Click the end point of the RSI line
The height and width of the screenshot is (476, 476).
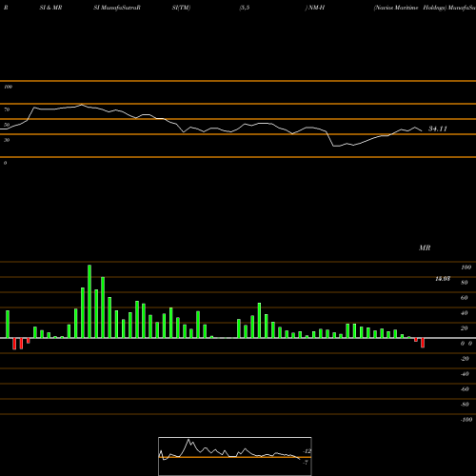422,130
